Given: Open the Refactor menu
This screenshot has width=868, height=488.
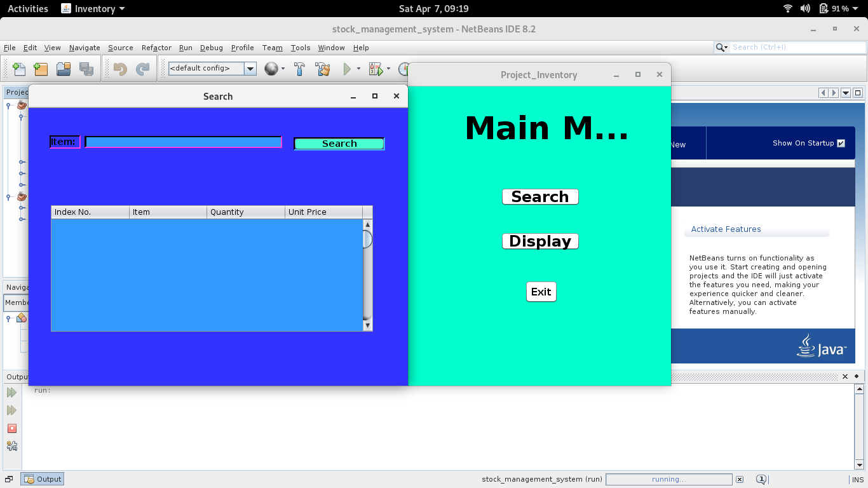Looking at the screenshot, I should pos(156,48).
